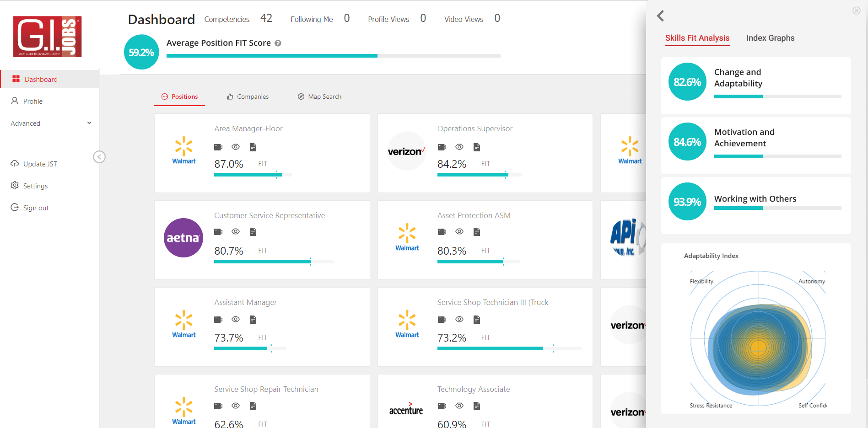Screen dimensions: 868x428
Task: Select Skills Fit Analysis tab
Action: [x=697, y=38]
